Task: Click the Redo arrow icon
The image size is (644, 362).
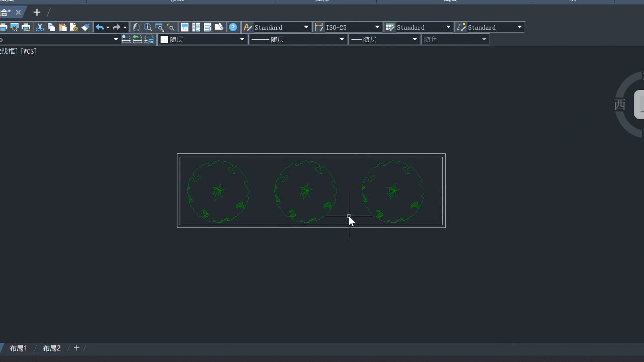Action: coord(117,27)
